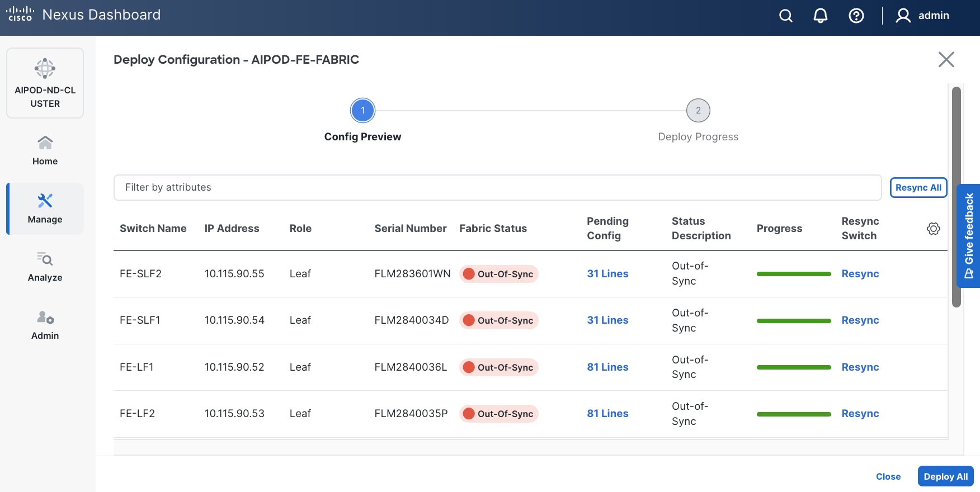Open 31 Lines pending config for FE-SLF2

[607, 274]
